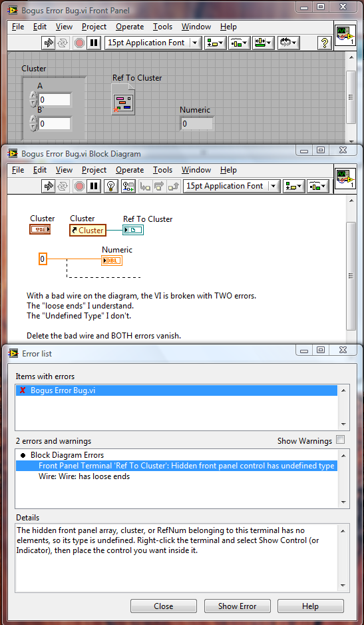Click Numeric indicator field on Front Panel
Viewport: 364px width, 625px height.
click(197, 123)
